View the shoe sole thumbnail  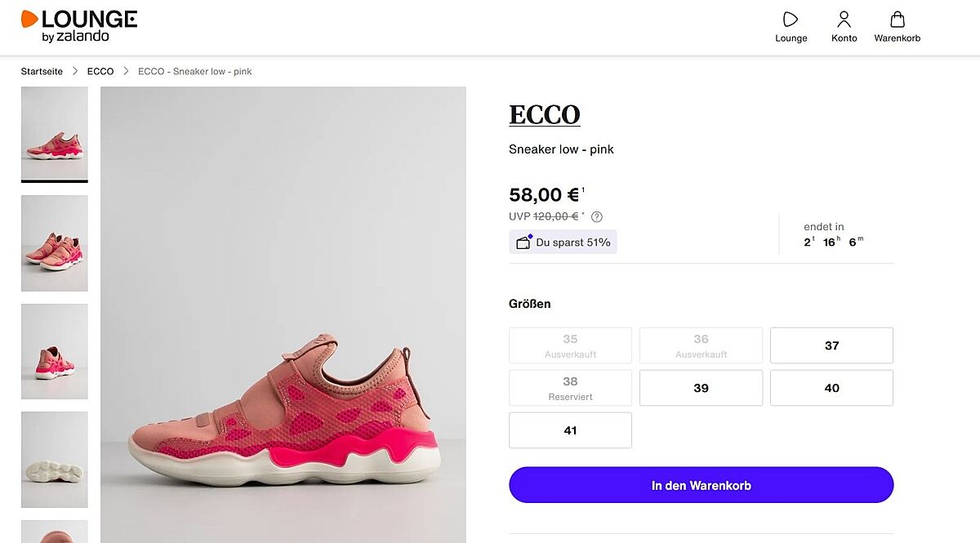(x=55, y=460)
